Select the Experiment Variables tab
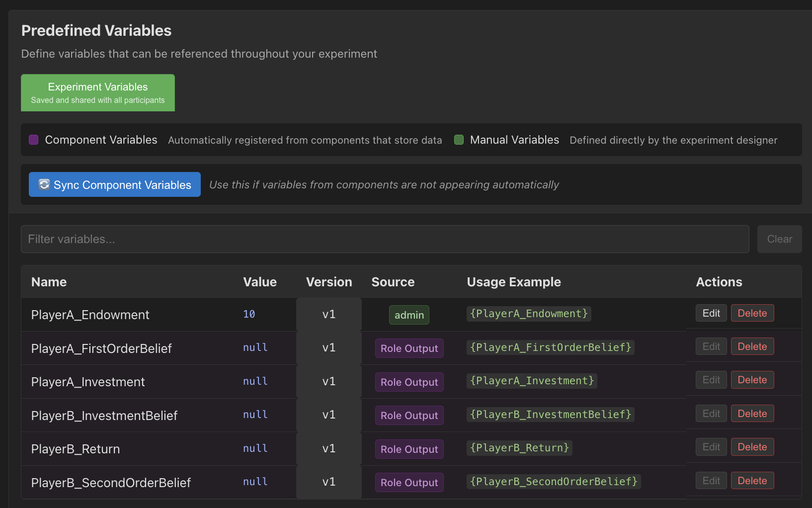The height and width of the screenshot is (508, 812). [97, 92]
